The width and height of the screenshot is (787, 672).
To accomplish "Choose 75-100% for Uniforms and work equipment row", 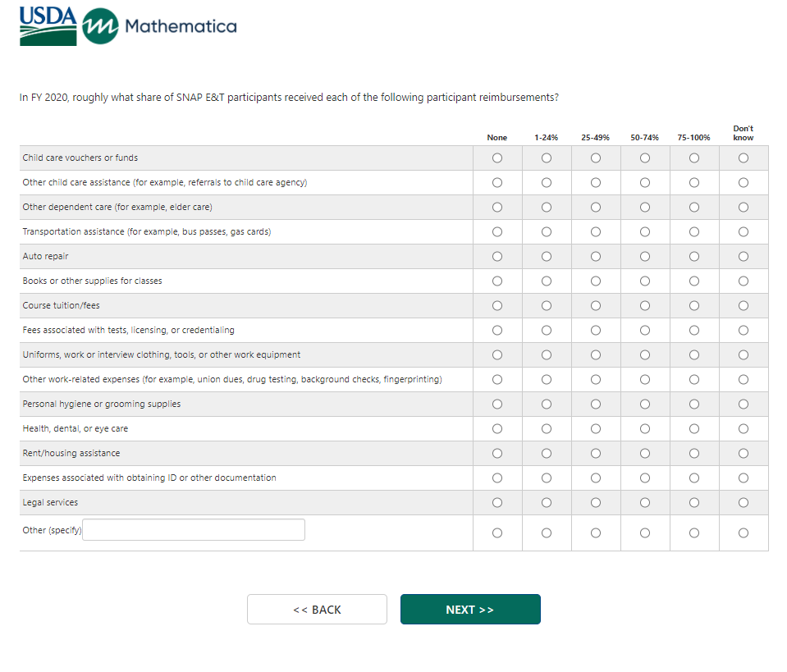I will point(694,355).
